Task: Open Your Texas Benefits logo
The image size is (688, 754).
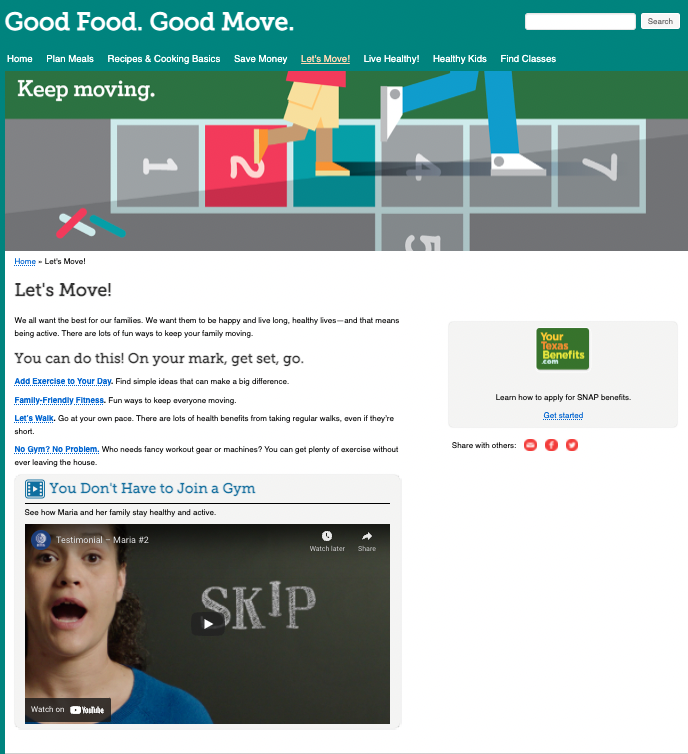Action: pos(563,349)
